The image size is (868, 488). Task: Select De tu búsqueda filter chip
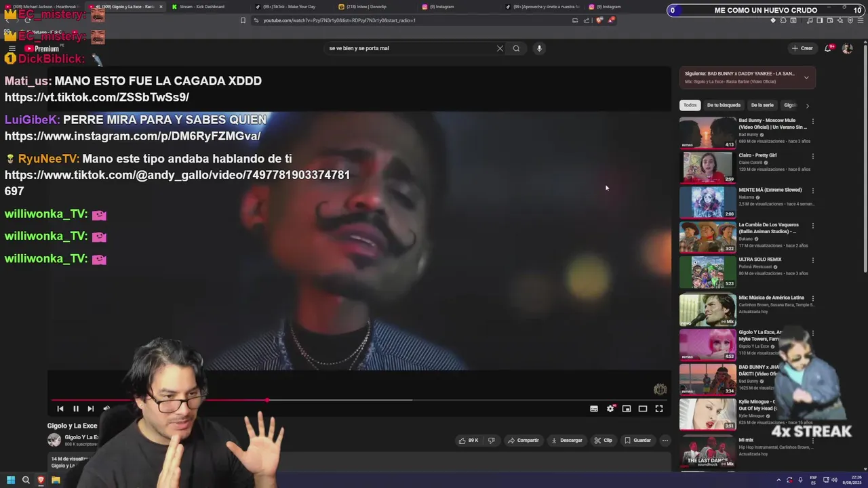tap(724, 105)
